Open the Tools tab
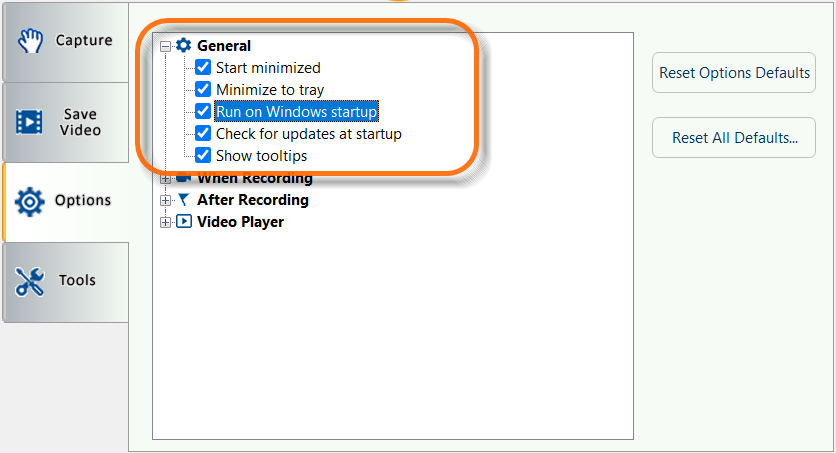Image resolution: width=836 pixels, height=453 pixels. 66,282
